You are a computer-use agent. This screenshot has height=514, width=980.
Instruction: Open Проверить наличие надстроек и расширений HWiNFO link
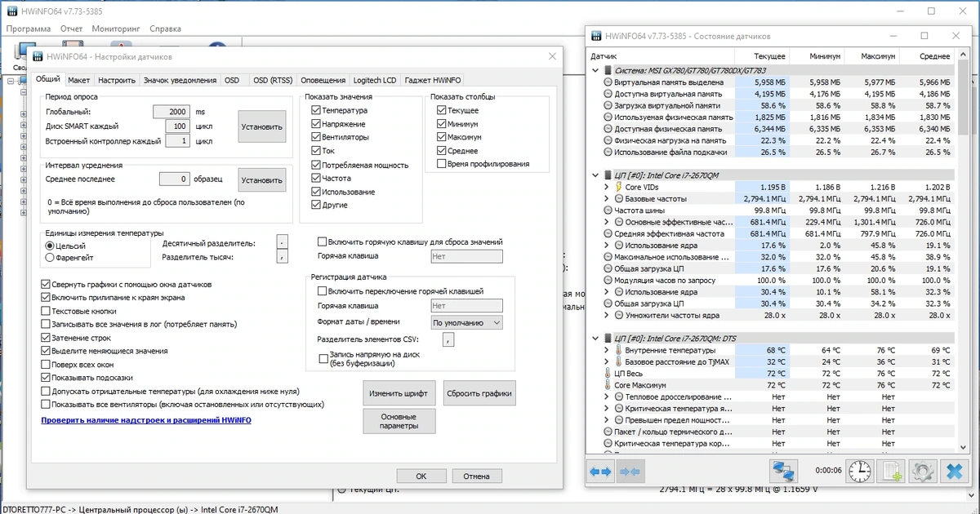click(x=146, y=420)
